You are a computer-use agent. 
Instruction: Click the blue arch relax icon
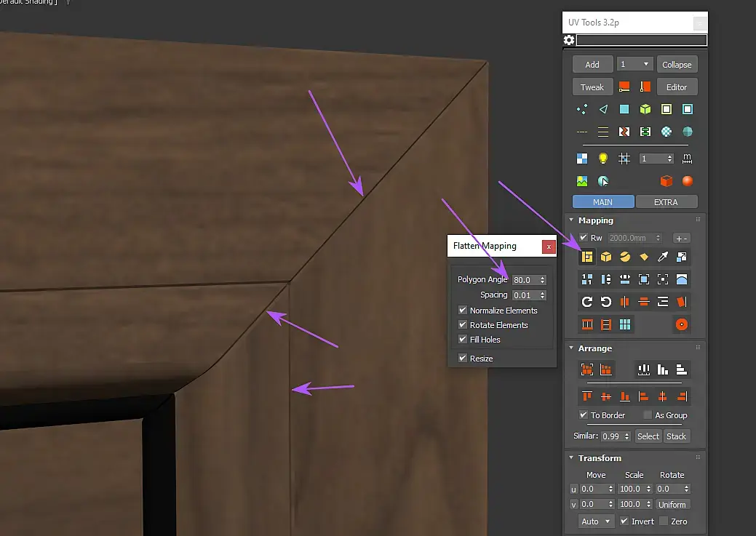pos(682,279)
